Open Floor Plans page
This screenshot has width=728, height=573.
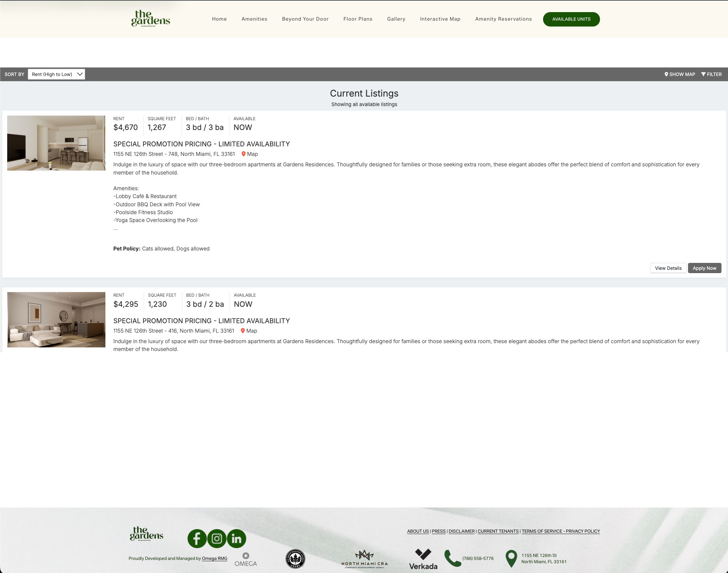coord(358,19)
